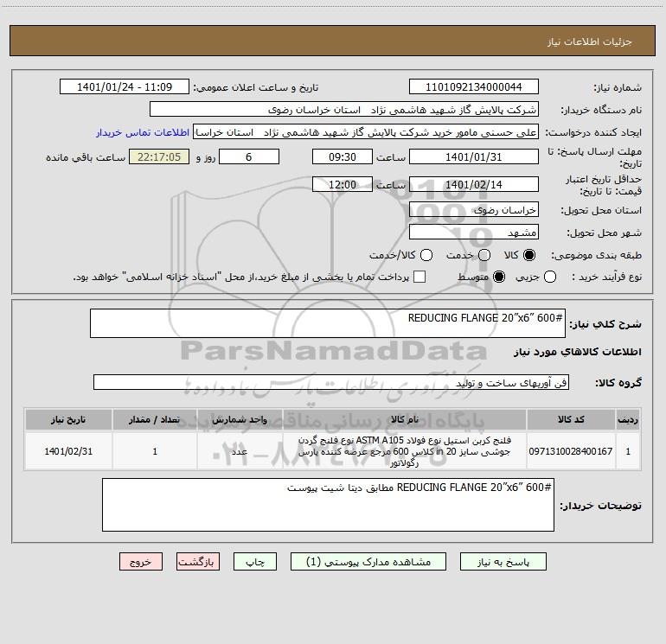Click the price validity date field 1401/02/14
The height and width of the screenshot is (644, 666).
pyautogui.click(x=474, y=185)
